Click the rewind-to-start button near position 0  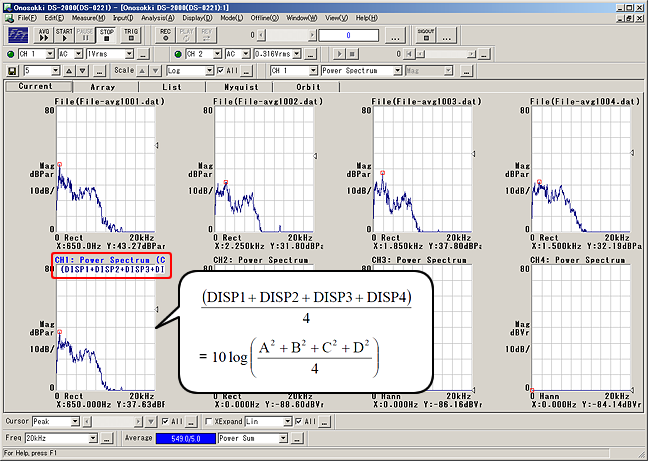tap(409, 54)
